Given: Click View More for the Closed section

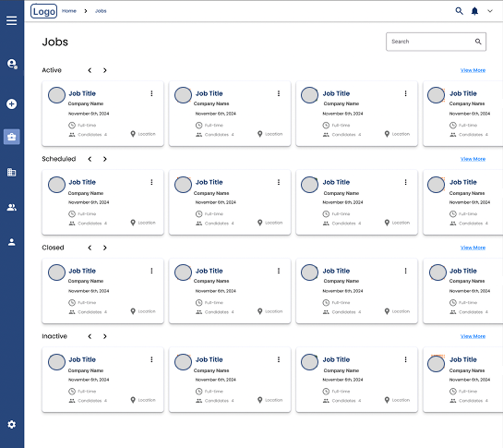Looking at the screenshot, I should 473,248.
